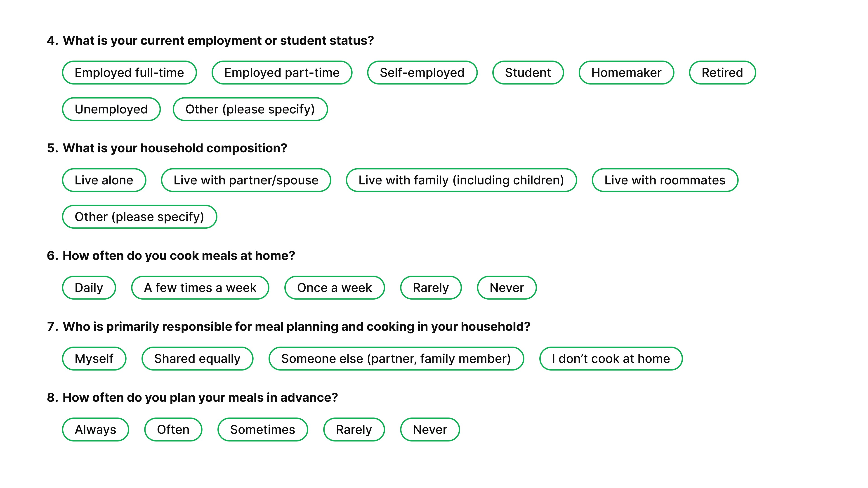Image resolution: width=868 pixels, height=488 pixels.
Task: Select I don't cook at home
Action: (x=611, y=359)
